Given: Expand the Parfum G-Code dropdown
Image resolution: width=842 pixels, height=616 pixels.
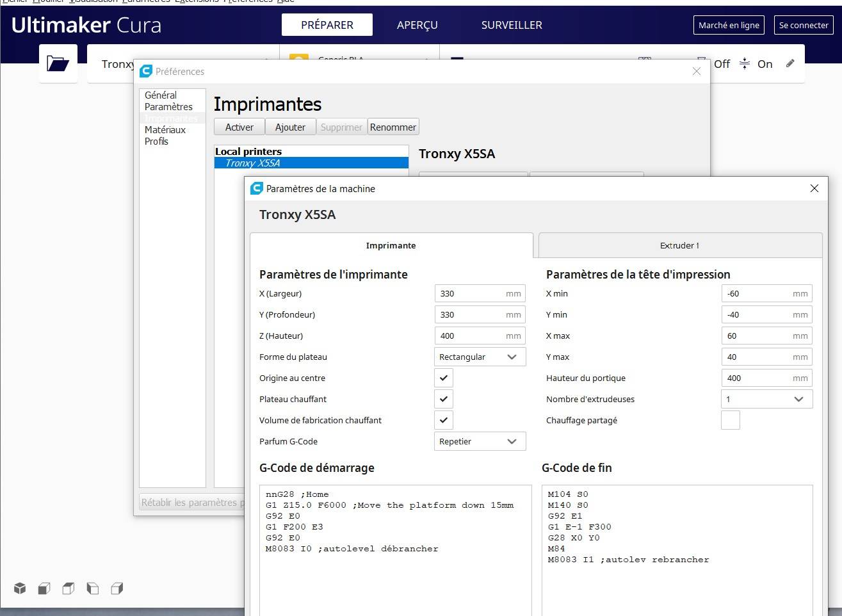Looking at the screenshot, I should point(480,441).
